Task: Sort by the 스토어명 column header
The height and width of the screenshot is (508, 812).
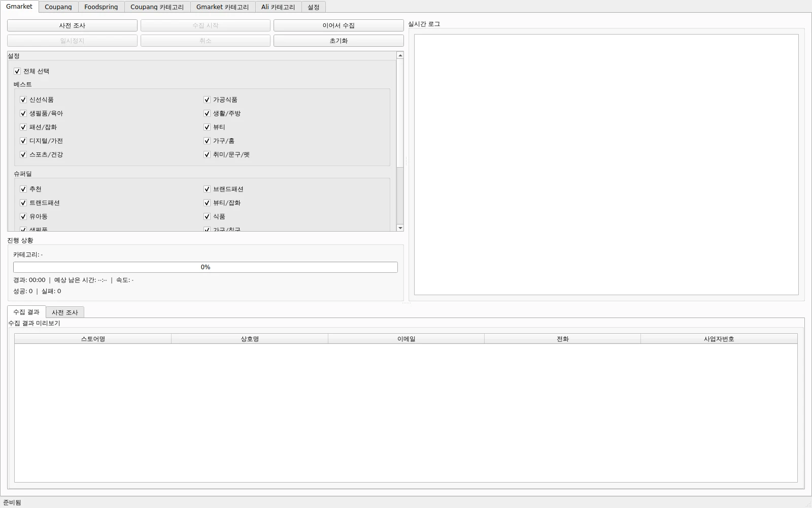Action: (93, 339)
